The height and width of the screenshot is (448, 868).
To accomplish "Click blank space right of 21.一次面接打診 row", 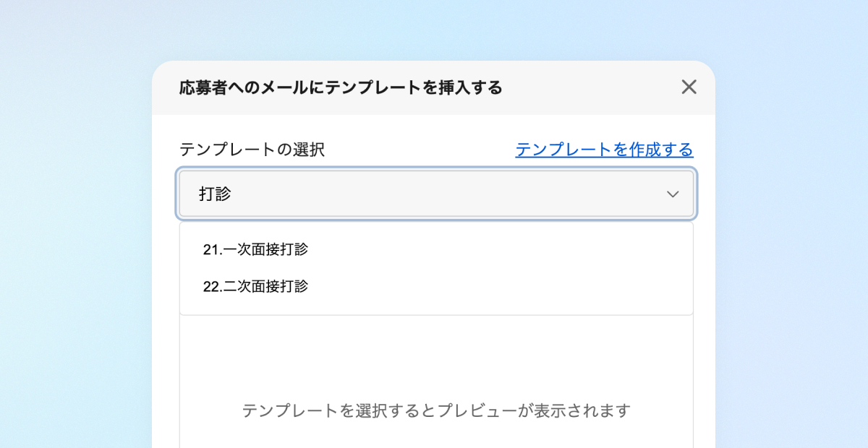I will point(506,249).
